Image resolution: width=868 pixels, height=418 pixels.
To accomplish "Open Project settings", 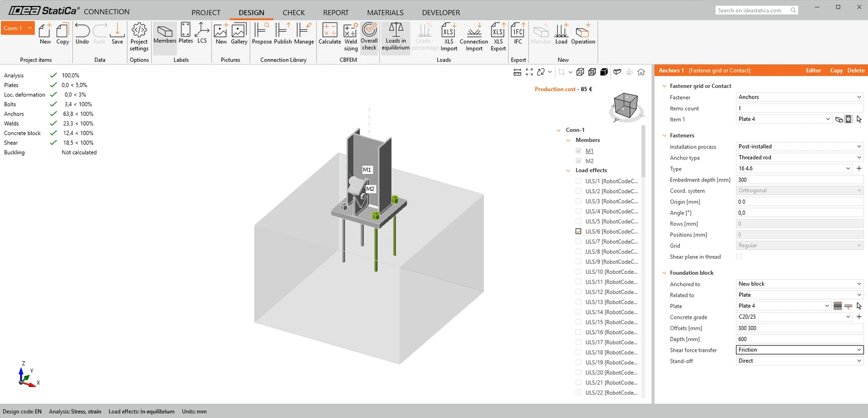I will (x=139, y=37).
